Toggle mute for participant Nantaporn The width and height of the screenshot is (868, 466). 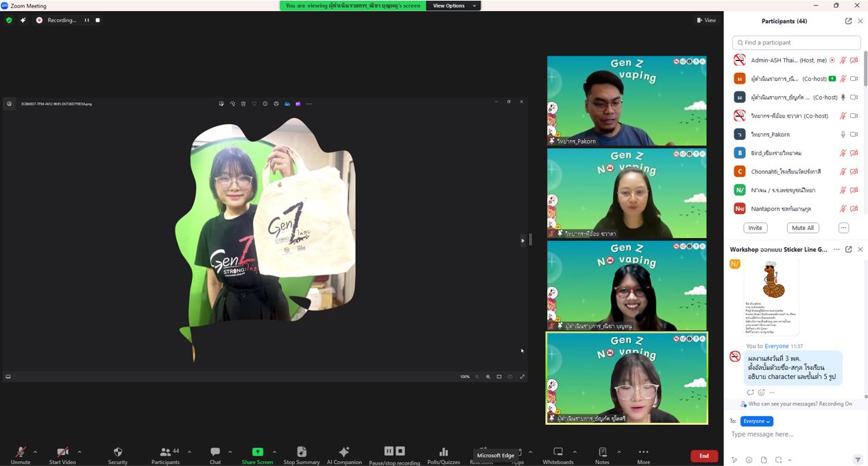(x=843, y=209)
